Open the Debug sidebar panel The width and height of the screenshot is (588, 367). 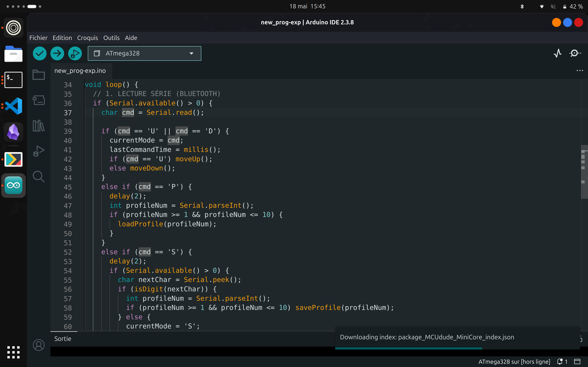click(39, 151)
